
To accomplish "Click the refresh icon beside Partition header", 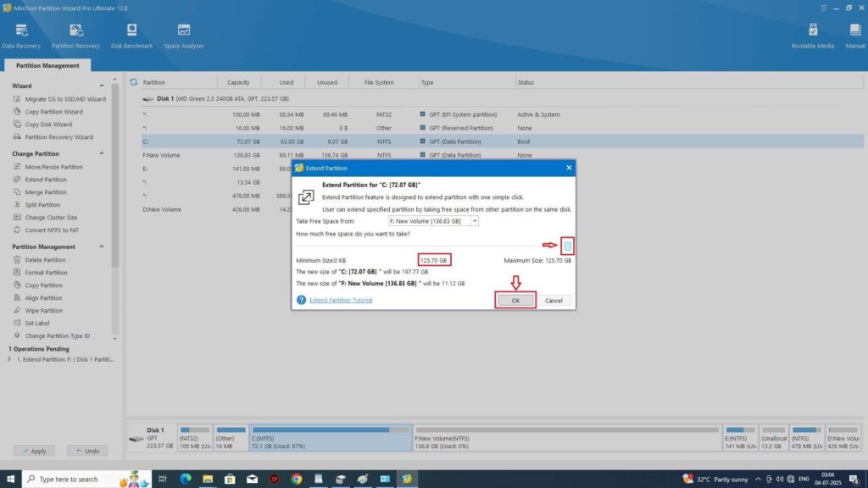I will pyautogui.click(x=133, y=82).
